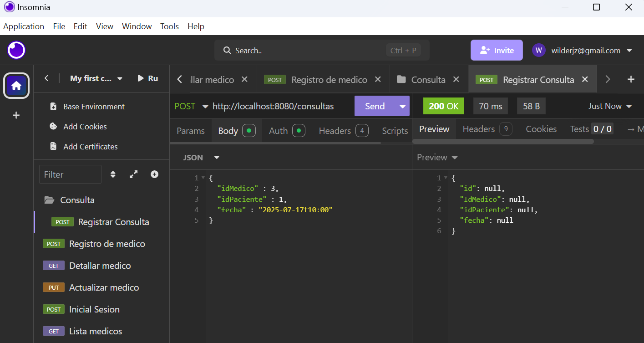Open the JSON body type dropdown

click(201, 158)
